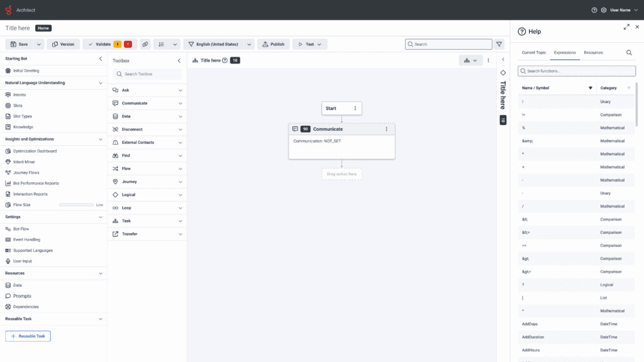The height and width of the screenshot is (362, 644).
Task: Open the Event Handling settings
Action: 26,239
